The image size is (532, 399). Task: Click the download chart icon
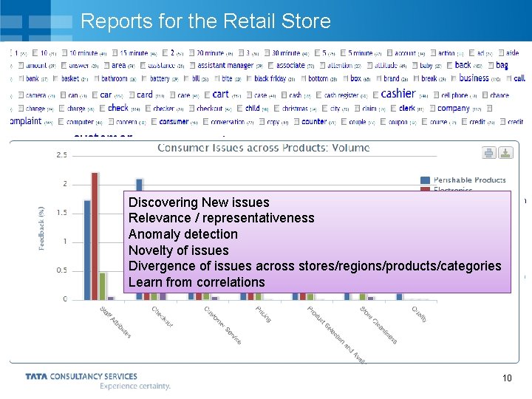coord(505,153)
